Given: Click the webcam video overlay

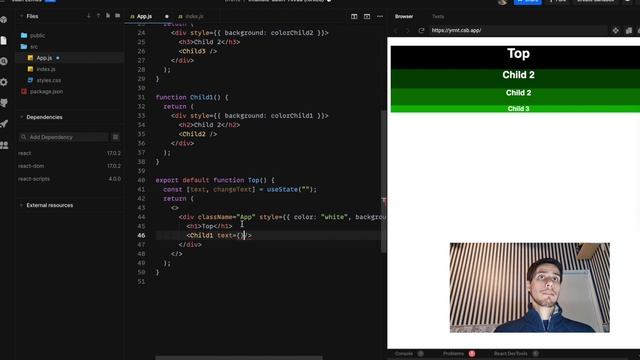Looking at the screenshot, I should click(529, 288).
